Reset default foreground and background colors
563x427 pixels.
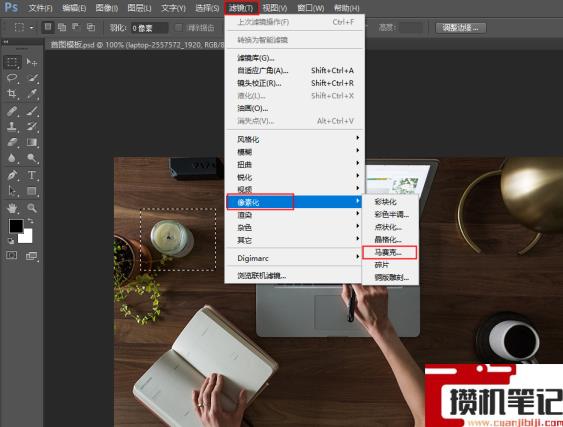(x=11, y=240)
